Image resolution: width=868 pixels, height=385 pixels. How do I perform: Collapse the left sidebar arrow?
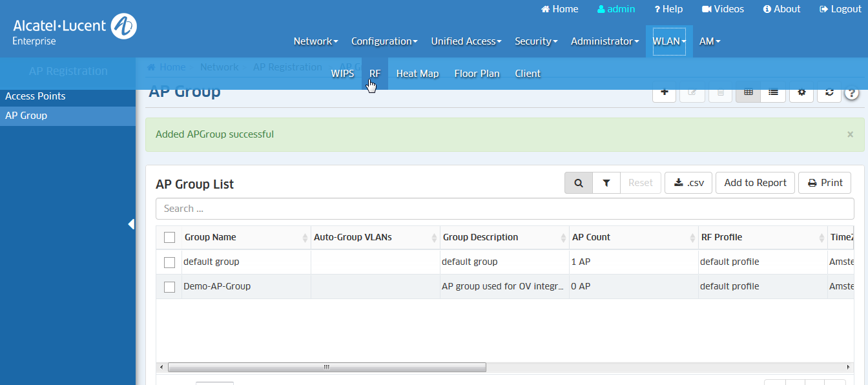coord(131,224)
